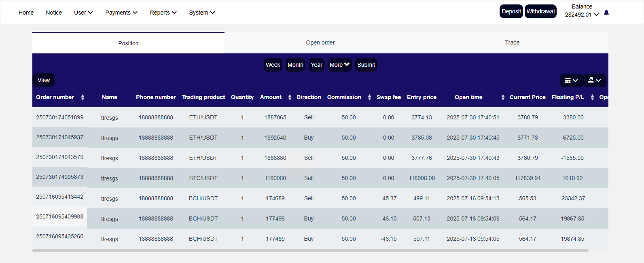
Task: Filter positions by Week
Action: coord(273,65)
